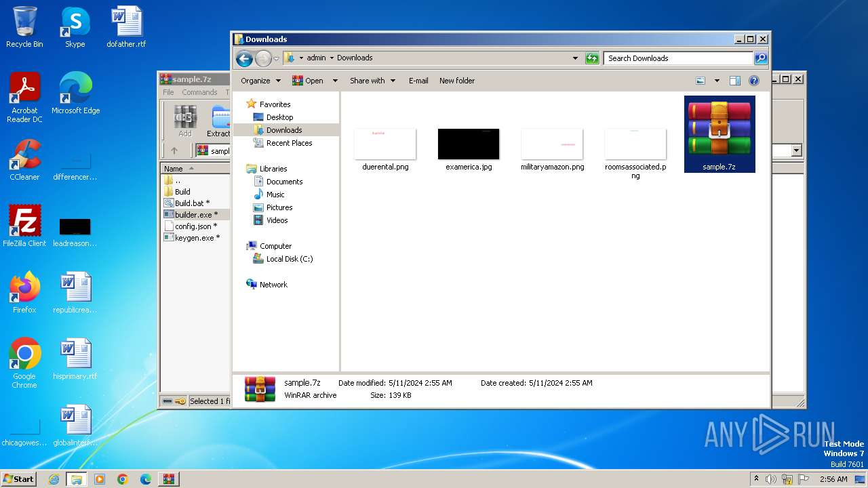Launch the Microsoft Edge desktop shortcut

(75, 94)
